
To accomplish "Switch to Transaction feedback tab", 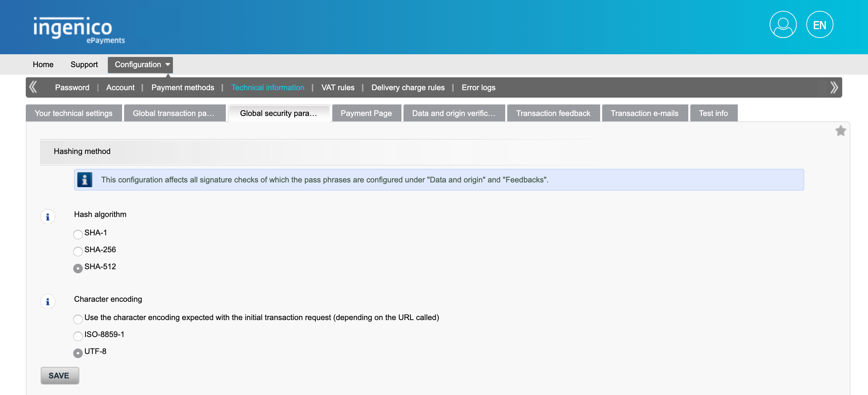I will pyautogui.click(x=553, y=113).
